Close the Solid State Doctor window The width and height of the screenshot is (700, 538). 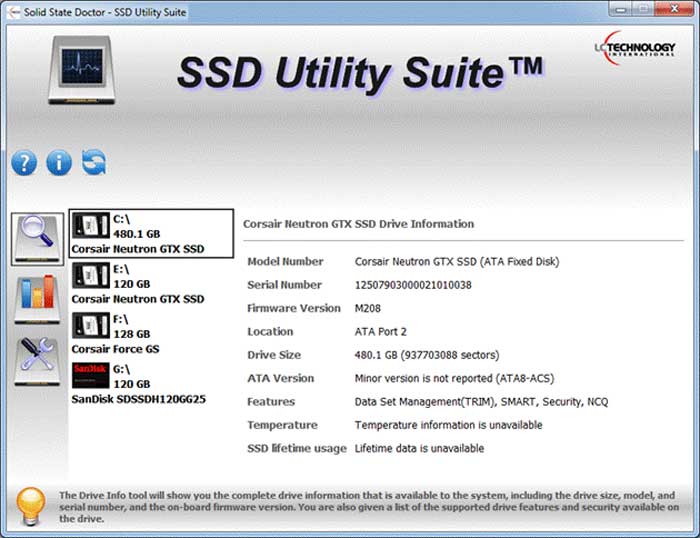tap(675, 9)
